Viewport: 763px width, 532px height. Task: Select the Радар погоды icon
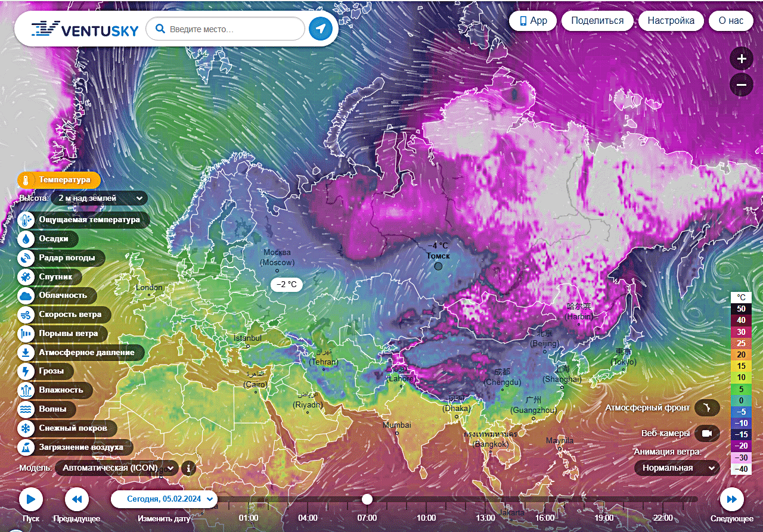click(x=26, y=258)
